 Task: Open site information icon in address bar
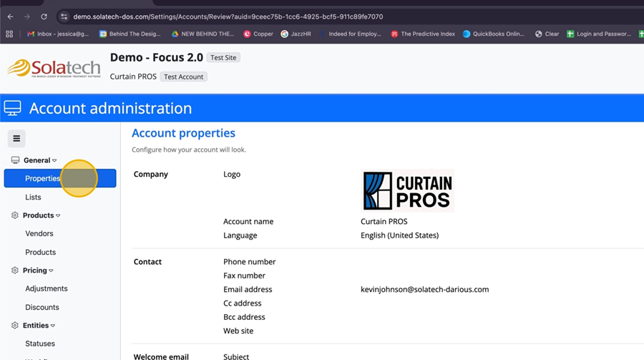click(x=64, y=17)
